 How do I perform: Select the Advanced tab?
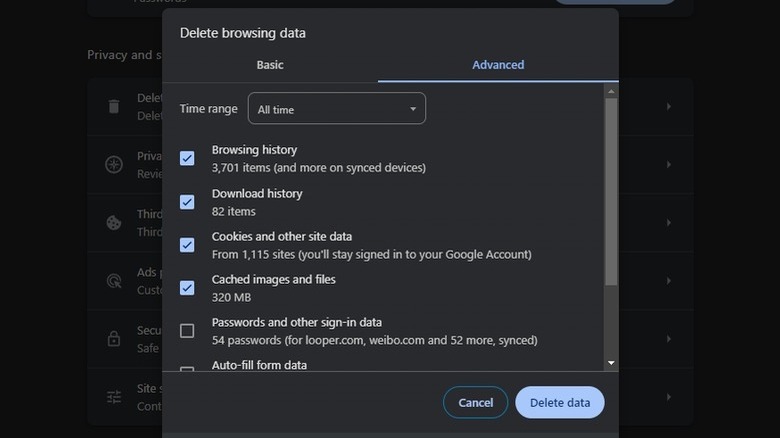tap(498, 65)
